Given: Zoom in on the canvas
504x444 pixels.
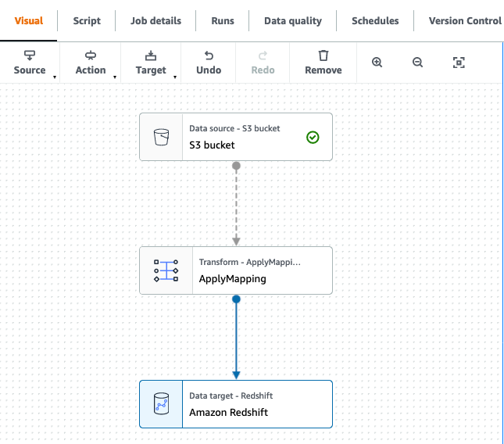Looking at the screenshot, I should click(377, 63).
